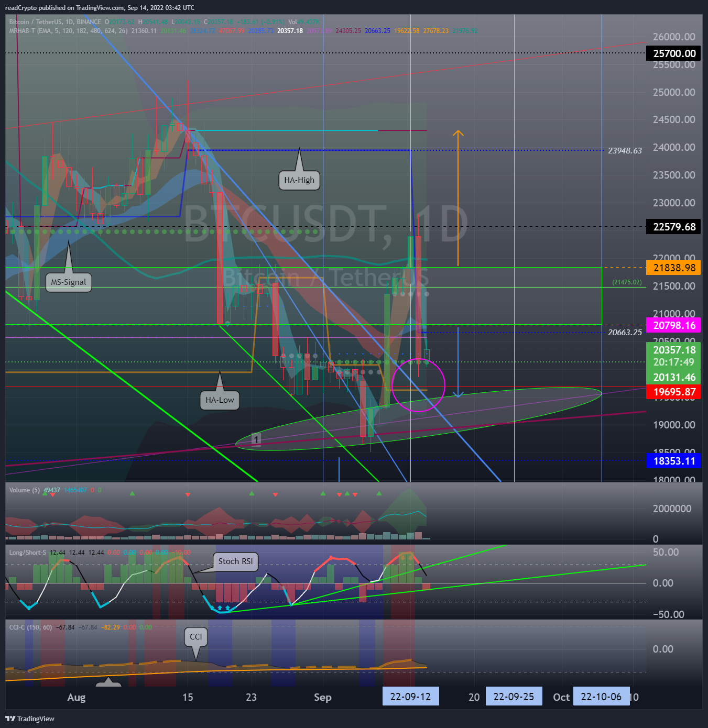This screenshot has height=728, width=708.
Task: Click the green 20131.46 price label
Action: click(x=674, y=377)
